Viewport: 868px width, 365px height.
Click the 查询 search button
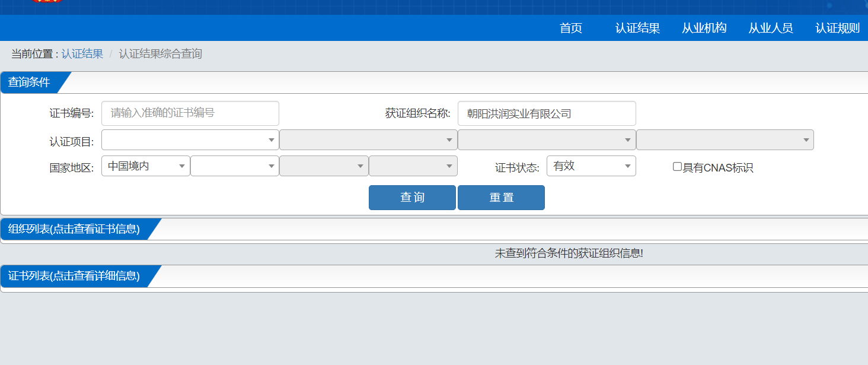tap(412, 198)
